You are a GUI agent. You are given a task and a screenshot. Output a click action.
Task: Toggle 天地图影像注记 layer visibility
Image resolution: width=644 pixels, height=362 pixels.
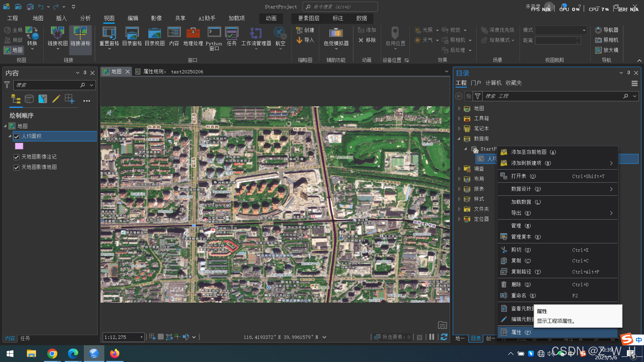pyautogui.click(x=16, y=157)
